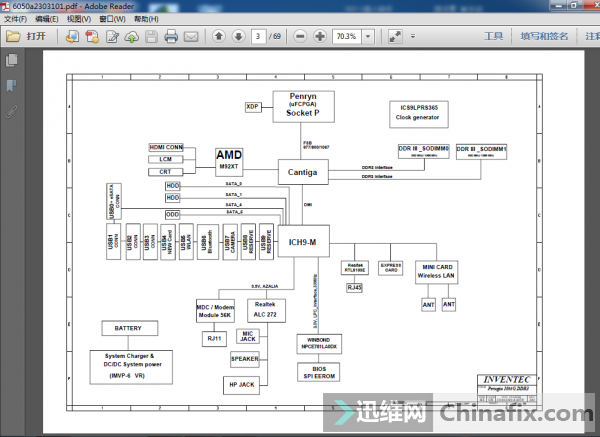600x437 pixels.
Task: Click the 打开 open file button
Action: pyautogui.click(x=26, y=36)
